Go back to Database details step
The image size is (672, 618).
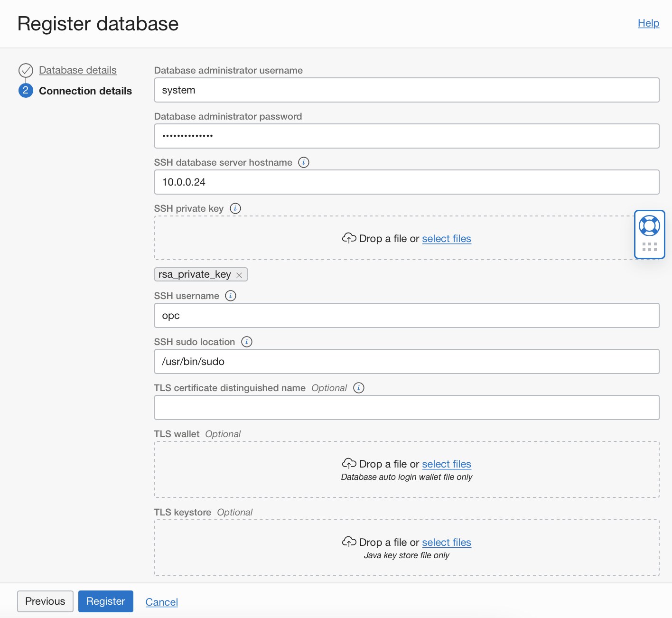78,70
